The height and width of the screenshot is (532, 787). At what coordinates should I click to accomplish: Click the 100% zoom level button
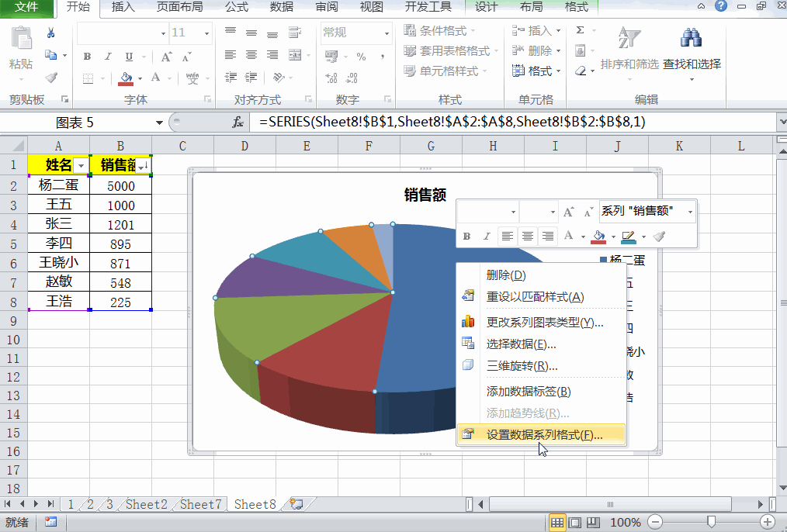pos(626,522)
